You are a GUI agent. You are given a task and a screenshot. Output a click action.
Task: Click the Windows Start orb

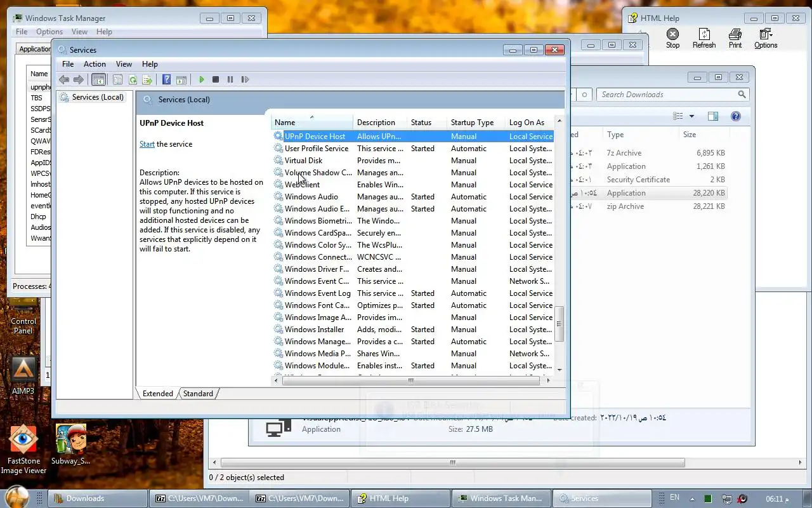point(16,497)
